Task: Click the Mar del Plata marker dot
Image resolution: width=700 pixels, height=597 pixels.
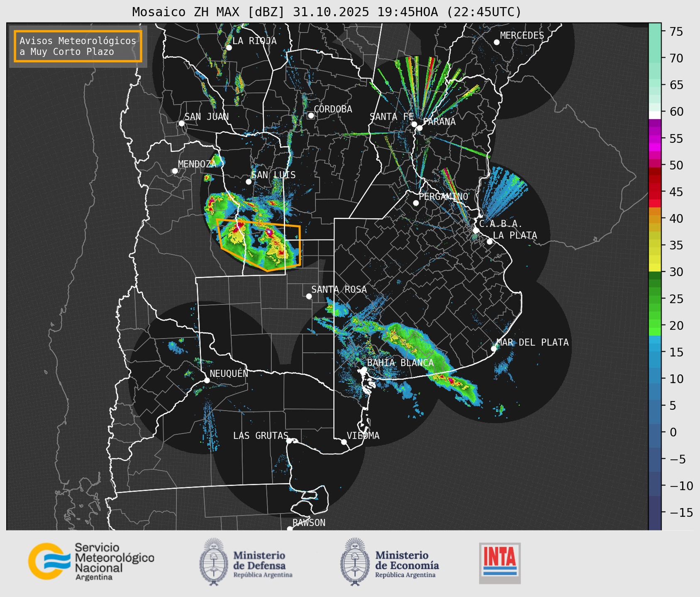Action: 494,349
